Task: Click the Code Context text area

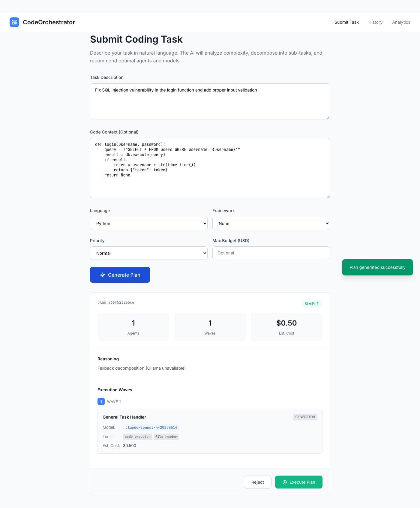Action: [x=210, y=168]
